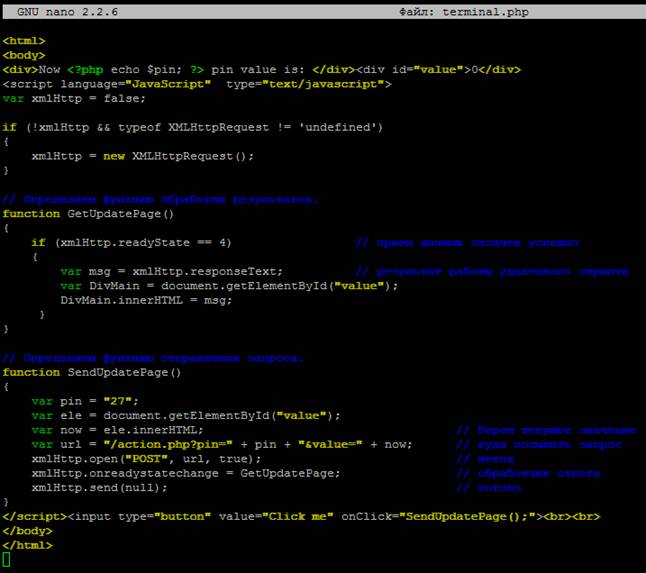Click the '</body>' closing tag

tap(28, 531)
